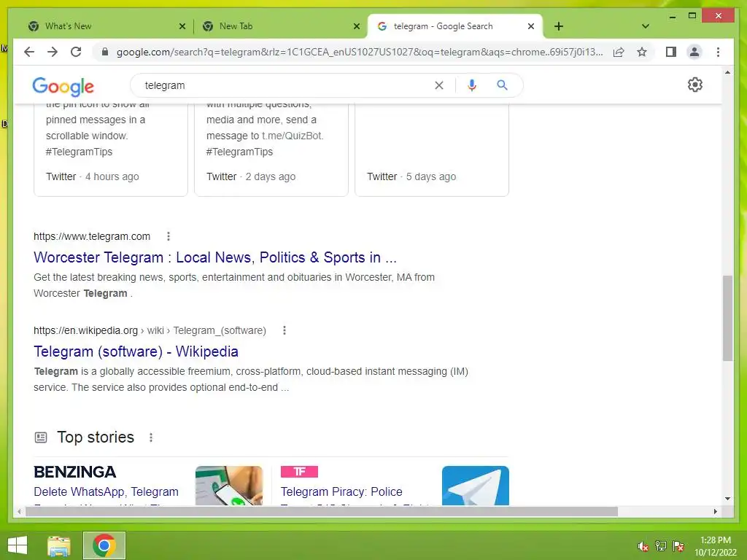View site info via lock icon
The width and height of the screenshot is (747, 560).
pyautogui.click(x=105, y=52)
